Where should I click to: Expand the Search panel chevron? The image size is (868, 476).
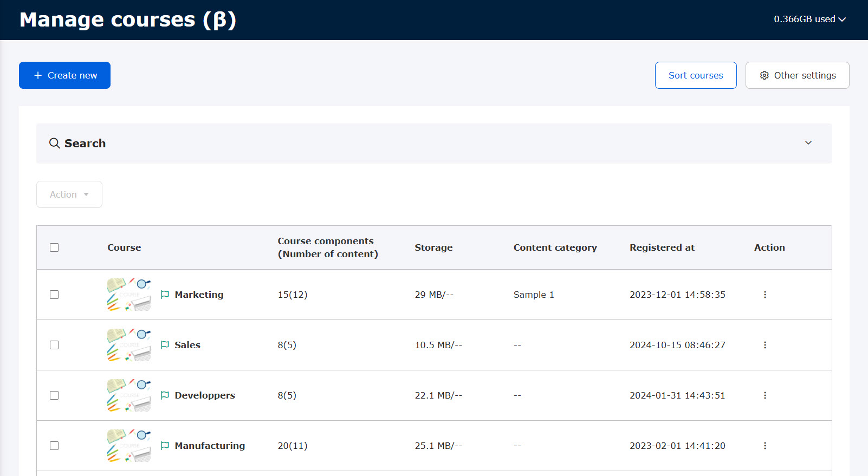808,143
